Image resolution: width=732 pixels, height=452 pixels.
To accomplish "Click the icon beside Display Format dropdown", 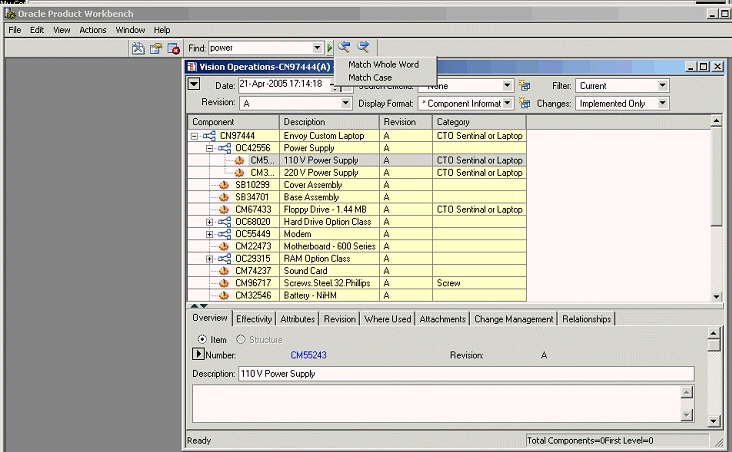I will pos(525,103).
